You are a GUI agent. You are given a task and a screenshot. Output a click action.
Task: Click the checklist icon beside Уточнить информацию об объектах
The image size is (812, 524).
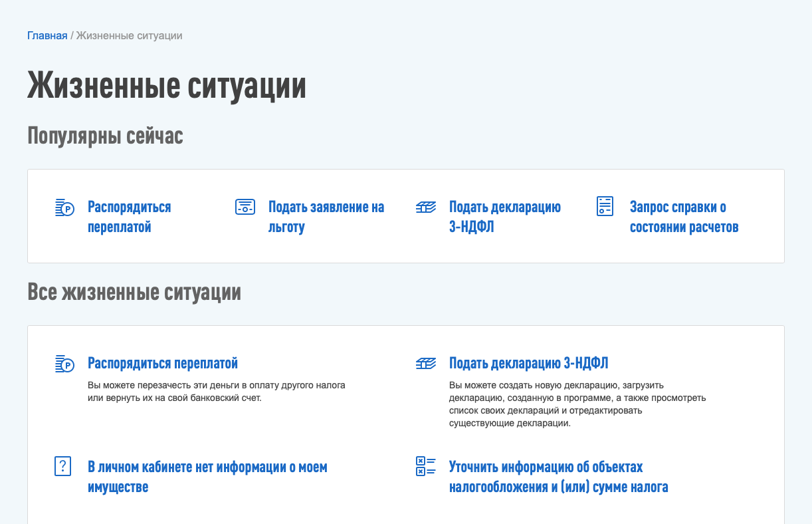point(426,466)
